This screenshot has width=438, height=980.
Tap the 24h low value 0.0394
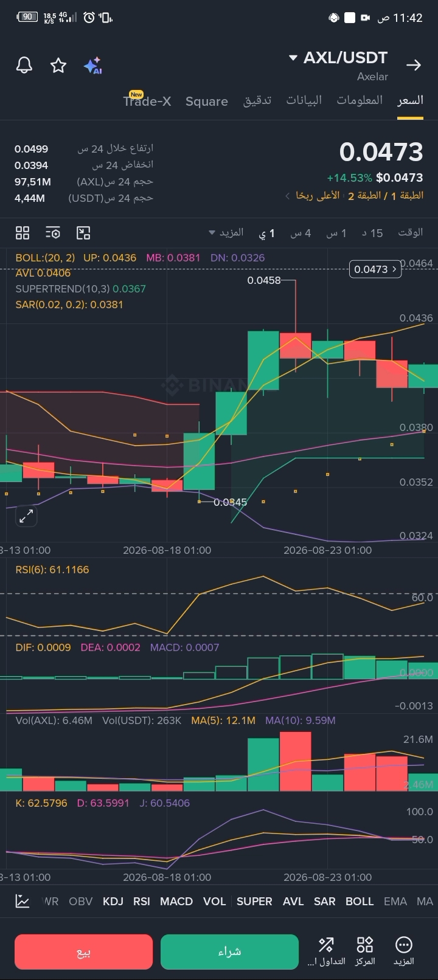(32, 165)
